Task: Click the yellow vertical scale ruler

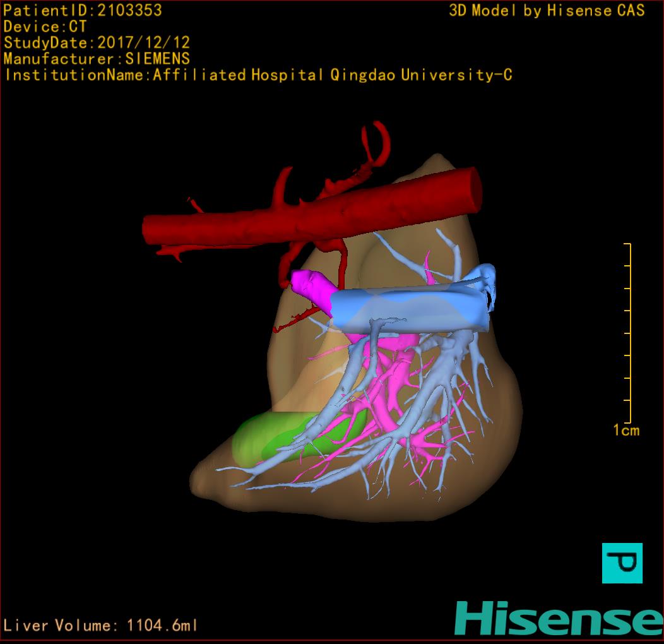Action: pyautogui.click(x=629, y=333)
